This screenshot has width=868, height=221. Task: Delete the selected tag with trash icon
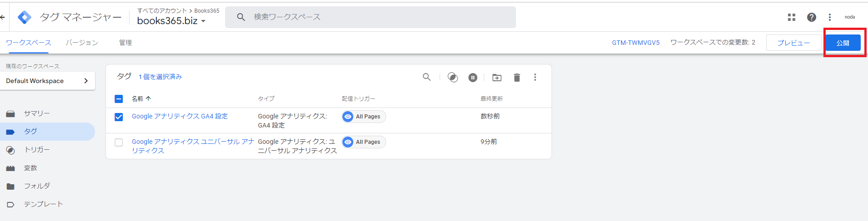pyautogui.click(x=517, y=78)
